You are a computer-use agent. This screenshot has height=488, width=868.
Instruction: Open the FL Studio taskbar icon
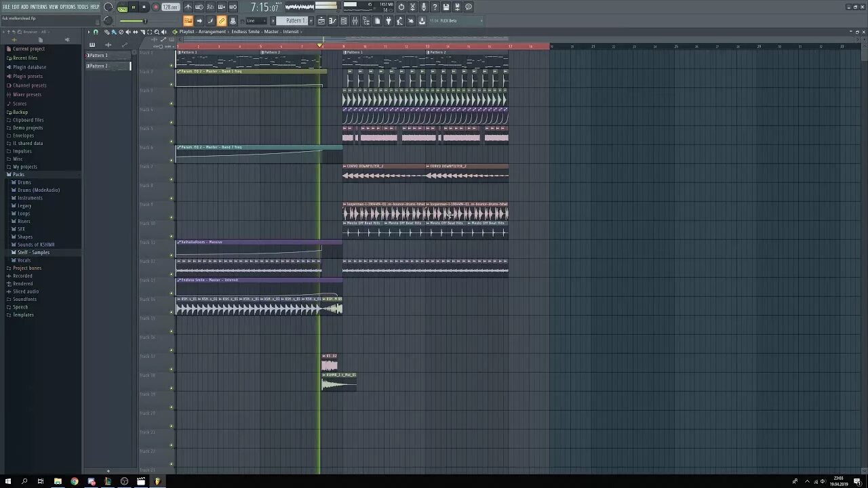click(157, 481)
